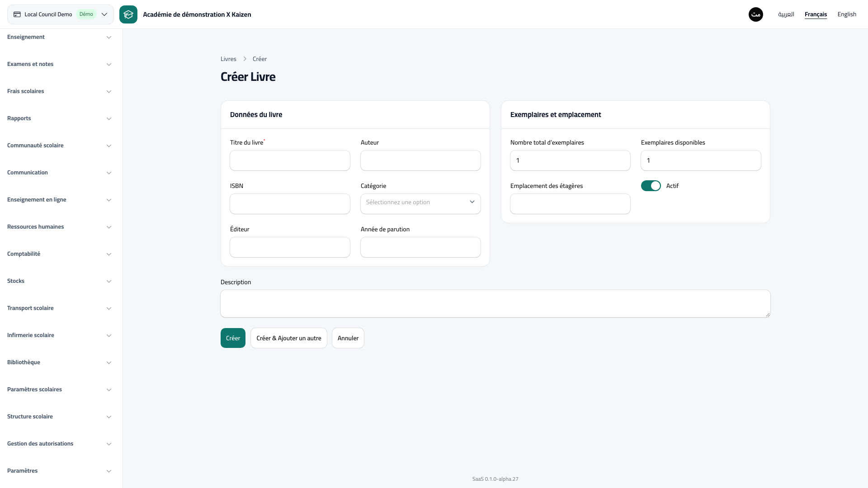Expand the Structure scolaire section
Screen dimensions: 868x488
pyautogui.click(x=59, y=417)
